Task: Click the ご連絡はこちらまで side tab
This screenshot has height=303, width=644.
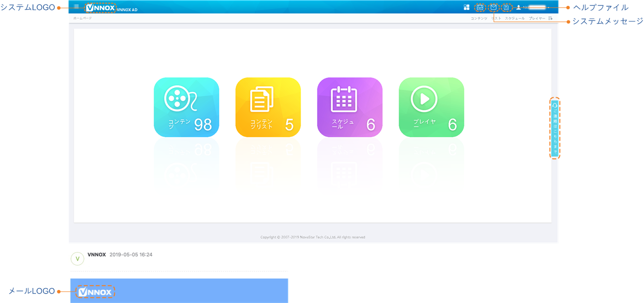Action: [555, 128]
